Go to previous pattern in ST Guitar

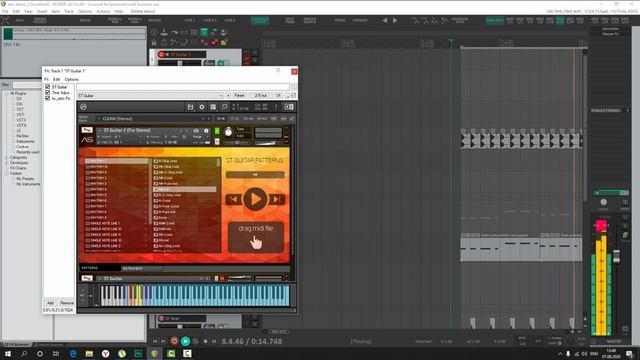coord(233,199)
